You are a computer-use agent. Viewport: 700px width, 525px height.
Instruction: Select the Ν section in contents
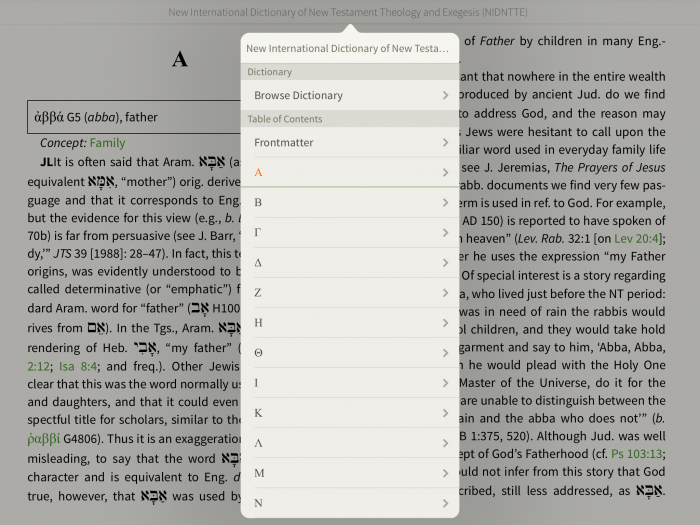click(x=350, y=503)
